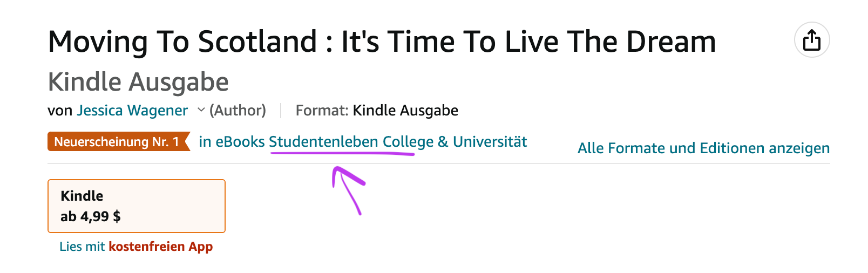The image size is (868, 273).
Task: Click the orange Neuerscheinung Nr. 1 badge
Action: point(119,141)
